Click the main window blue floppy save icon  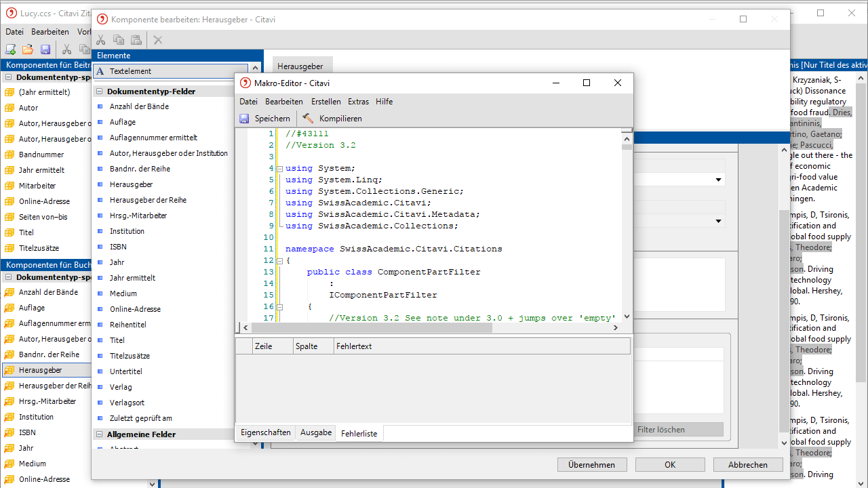(x=45, y=49)
